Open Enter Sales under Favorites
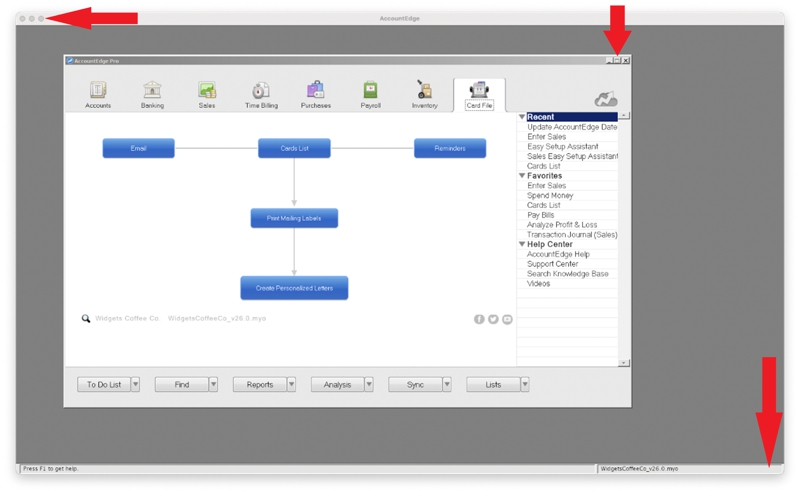800x494 pixels. point(546,186)
